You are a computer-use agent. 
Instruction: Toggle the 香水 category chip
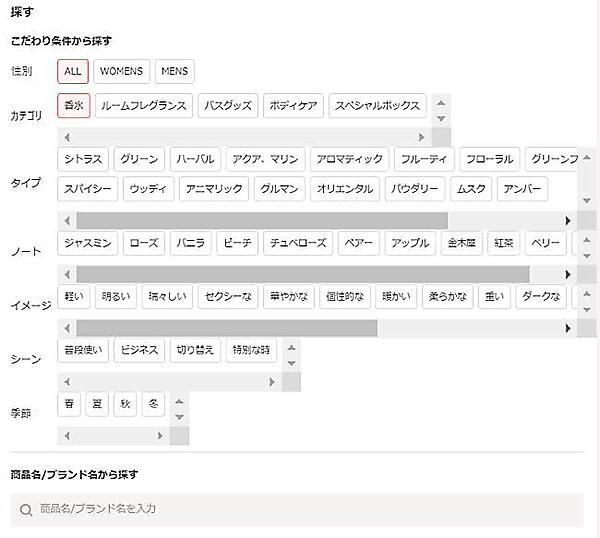(73, 105)
